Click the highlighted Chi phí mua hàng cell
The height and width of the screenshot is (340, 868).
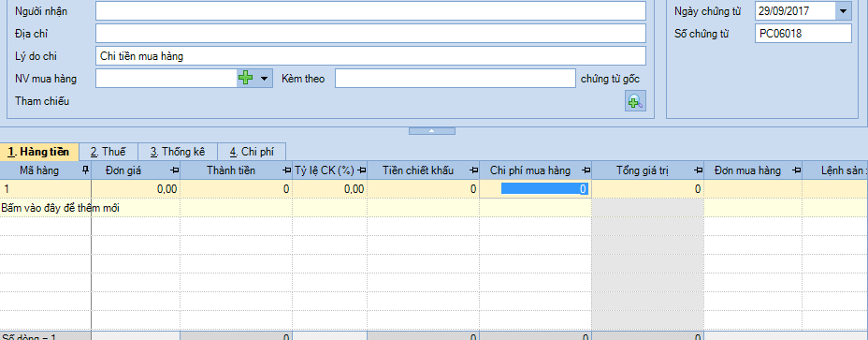(x=535, y=189)
